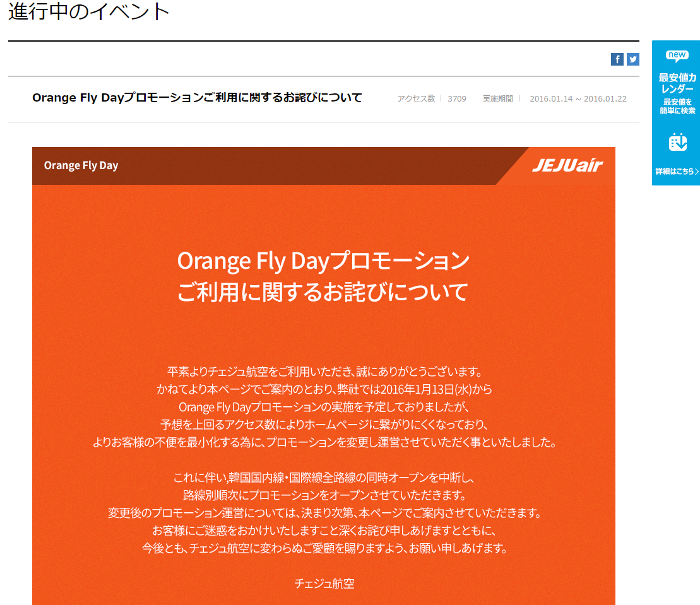
Task: Click the 'new' speech bubble badge
Action: [677, 56]
